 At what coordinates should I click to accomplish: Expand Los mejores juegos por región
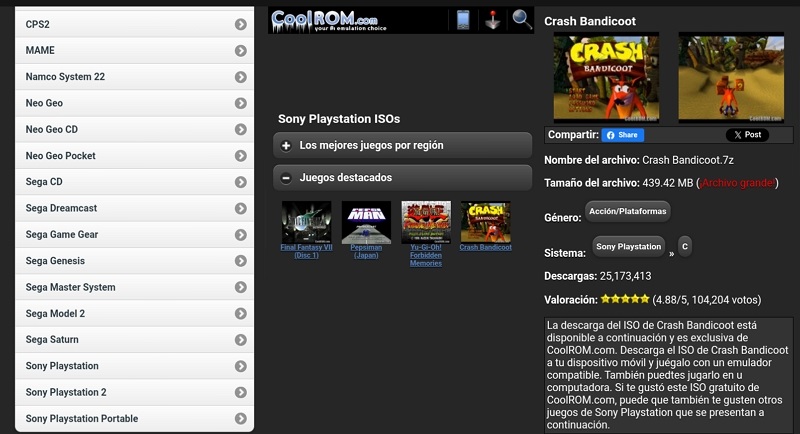click(x=403, y=145)
